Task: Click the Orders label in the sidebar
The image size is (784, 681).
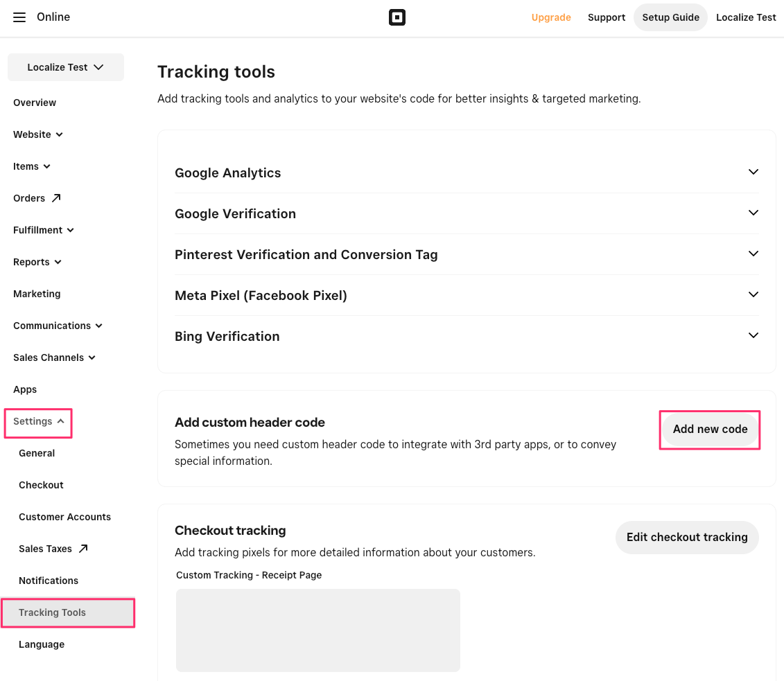Action: click(29, 198)
